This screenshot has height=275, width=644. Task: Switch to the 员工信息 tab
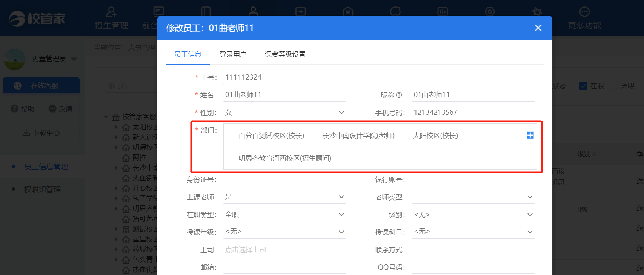pos(188,54)
